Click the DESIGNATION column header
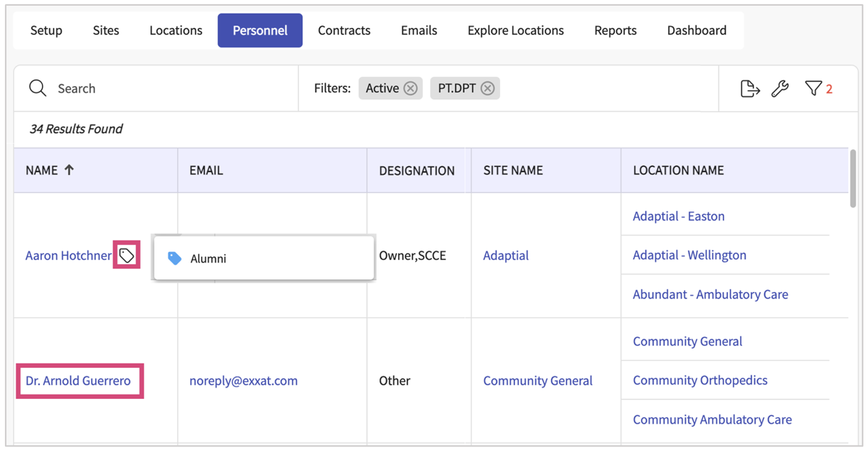 417,171
